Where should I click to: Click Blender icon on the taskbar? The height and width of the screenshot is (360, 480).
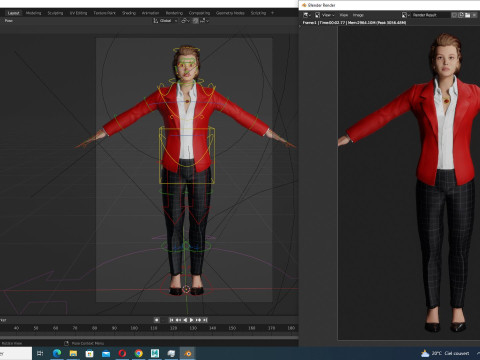point(188,353)
